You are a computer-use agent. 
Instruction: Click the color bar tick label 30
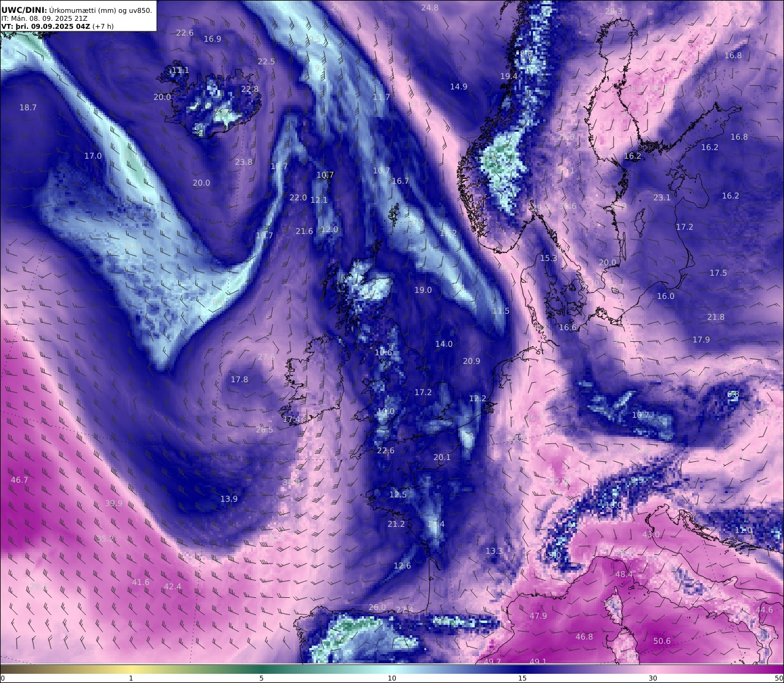point(653,678)
